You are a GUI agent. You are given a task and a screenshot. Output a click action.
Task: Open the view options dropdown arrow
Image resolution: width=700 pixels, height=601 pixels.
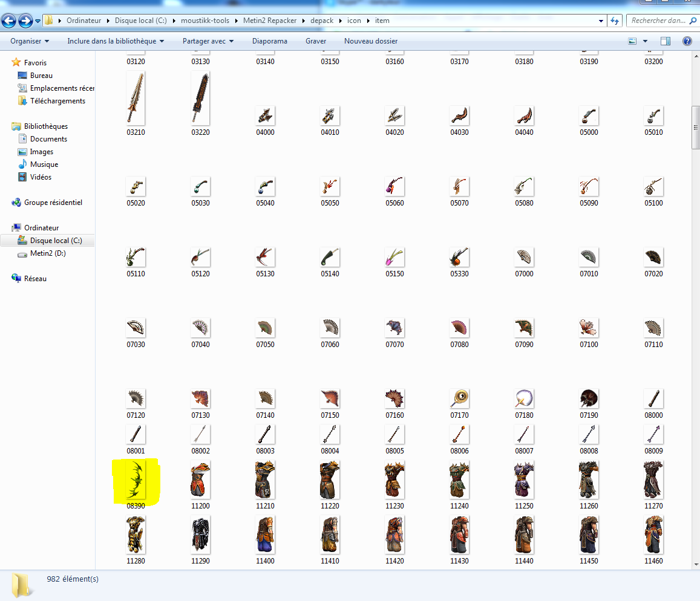645,41
